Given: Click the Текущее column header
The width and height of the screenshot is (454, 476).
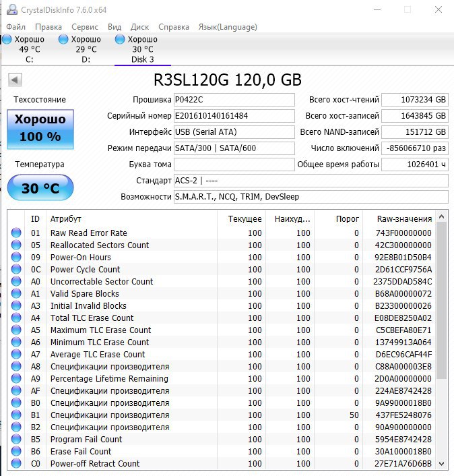Looking at the screenshot, I should (241, 219).
